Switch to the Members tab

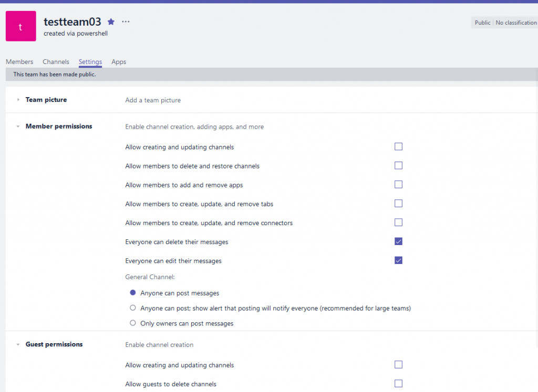pyautogui.click(x=19, y=61)
